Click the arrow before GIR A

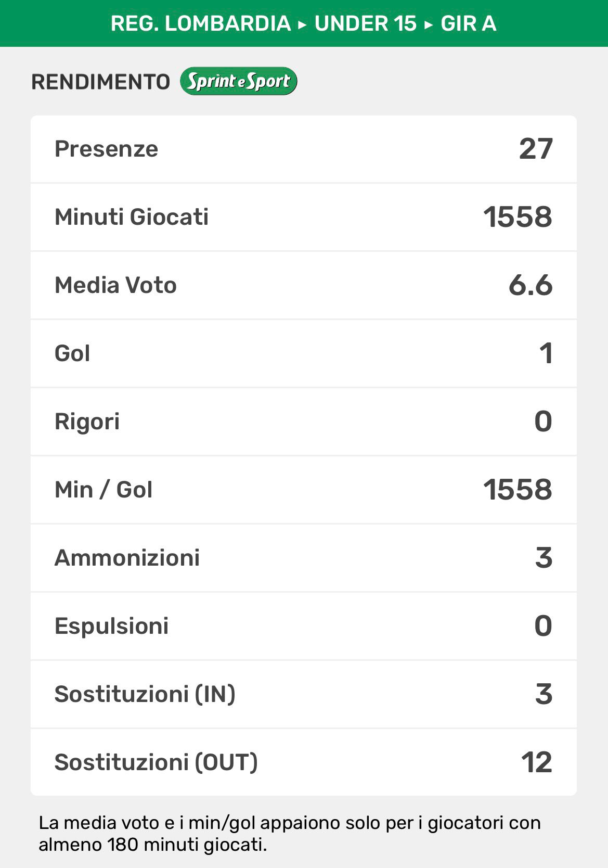coord(429,24)
